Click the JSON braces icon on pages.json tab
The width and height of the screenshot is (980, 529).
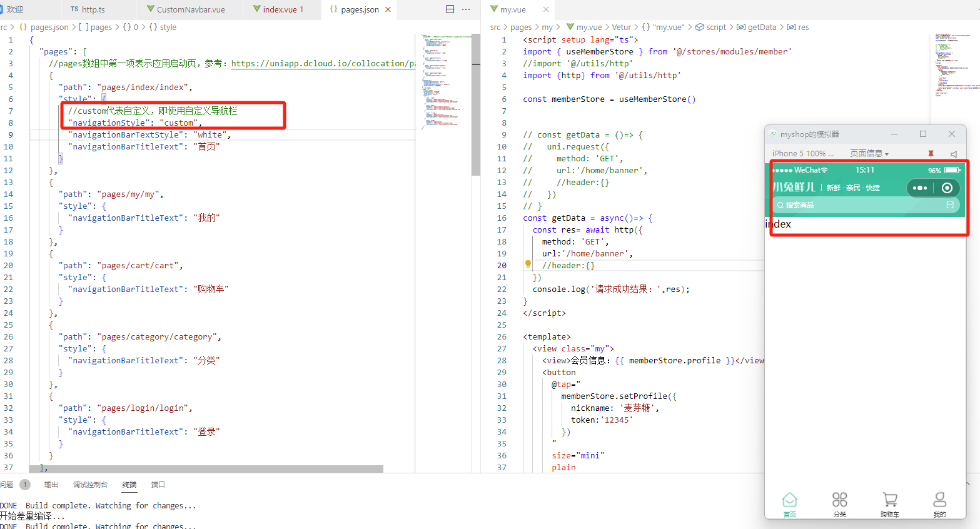pos(333,9)
